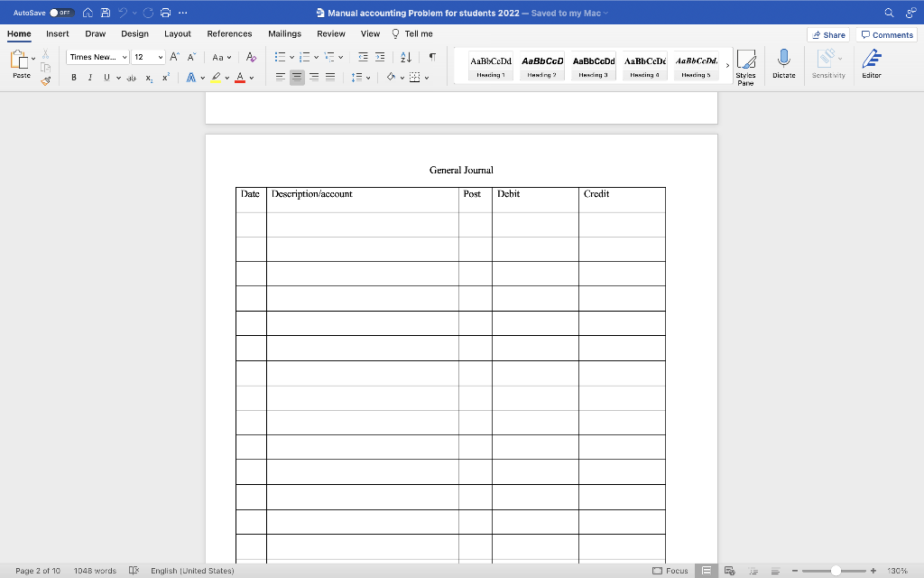Open the Draw tab
924x578 pixels.
96,34
